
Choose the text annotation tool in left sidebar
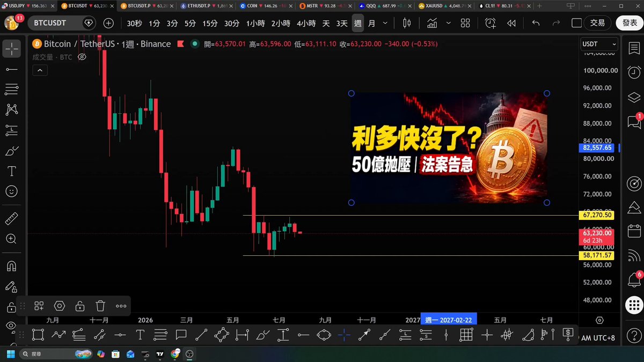11,171
